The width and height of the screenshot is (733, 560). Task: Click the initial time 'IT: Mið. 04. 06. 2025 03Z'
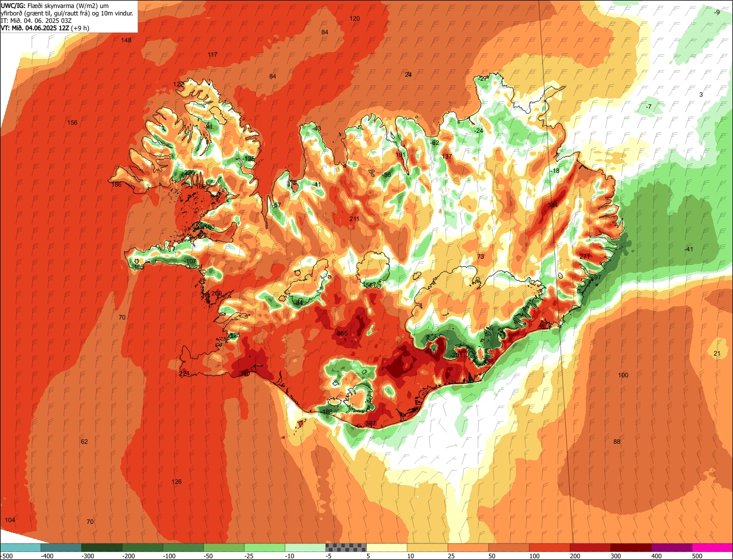pyautogui.click(x=36, y=20)
